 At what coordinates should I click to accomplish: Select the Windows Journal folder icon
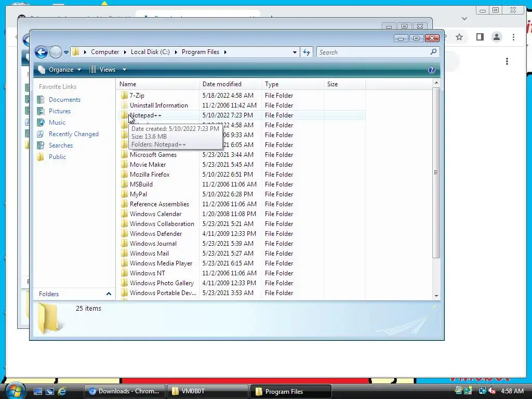click(124, 243)
